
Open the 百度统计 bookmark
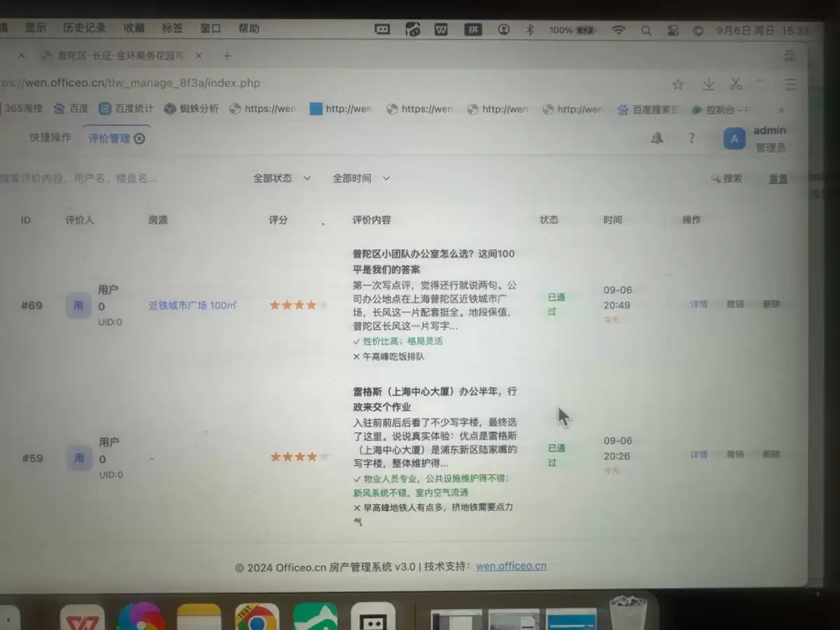coord(126,108)
